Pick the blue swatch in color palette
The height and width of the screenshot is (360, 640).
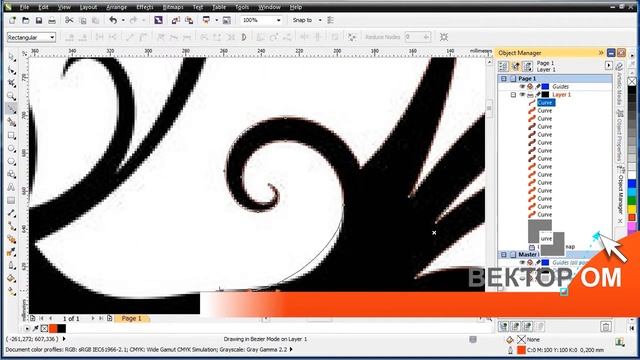pos(632,184)
